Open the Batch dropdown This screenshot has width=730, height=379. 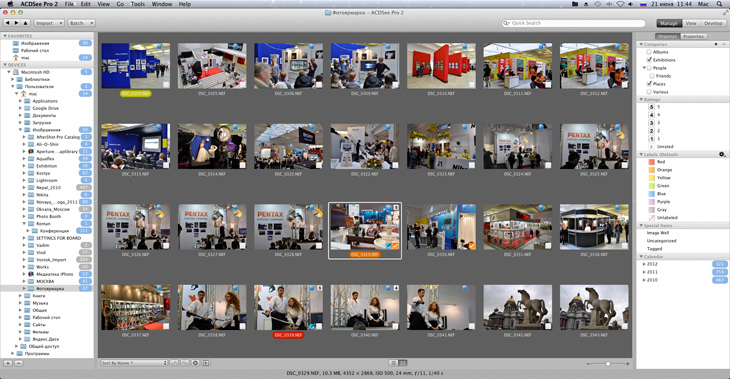pos(81,23)
